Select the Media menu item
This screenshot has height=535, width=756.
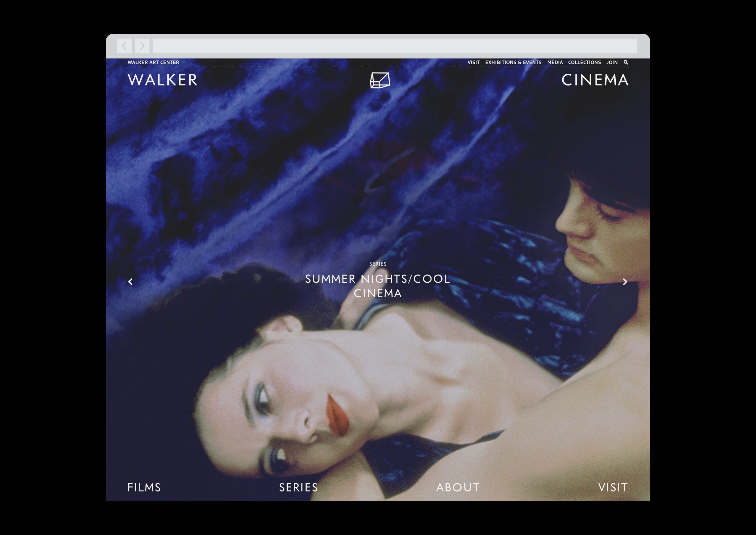click(555, 62)
